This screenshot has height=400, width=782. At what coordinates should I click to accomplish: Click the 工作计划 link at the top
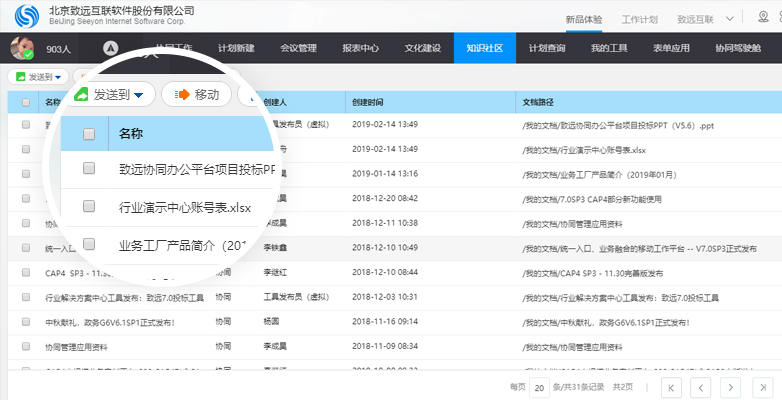click(640, 19)
